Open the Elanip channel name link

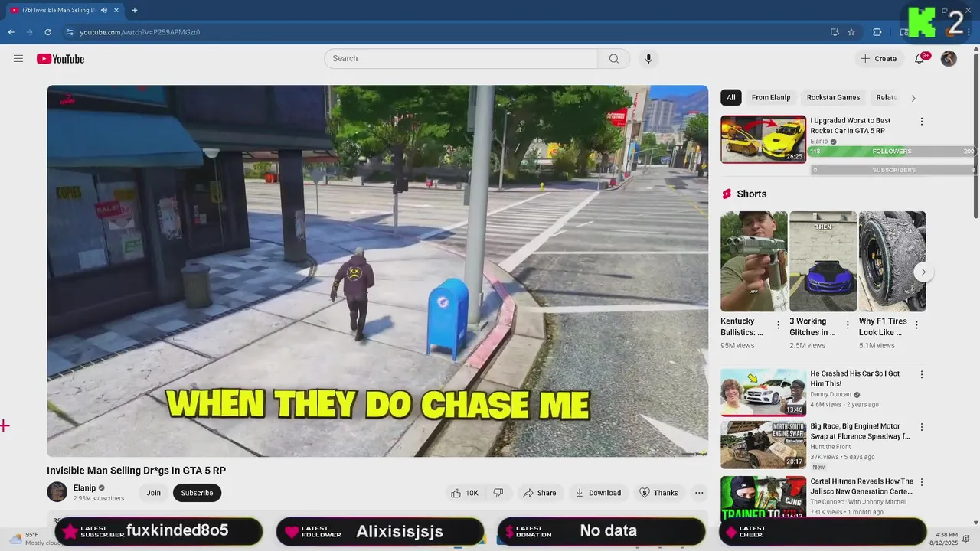pyautogui.click(x=84, y=488)
